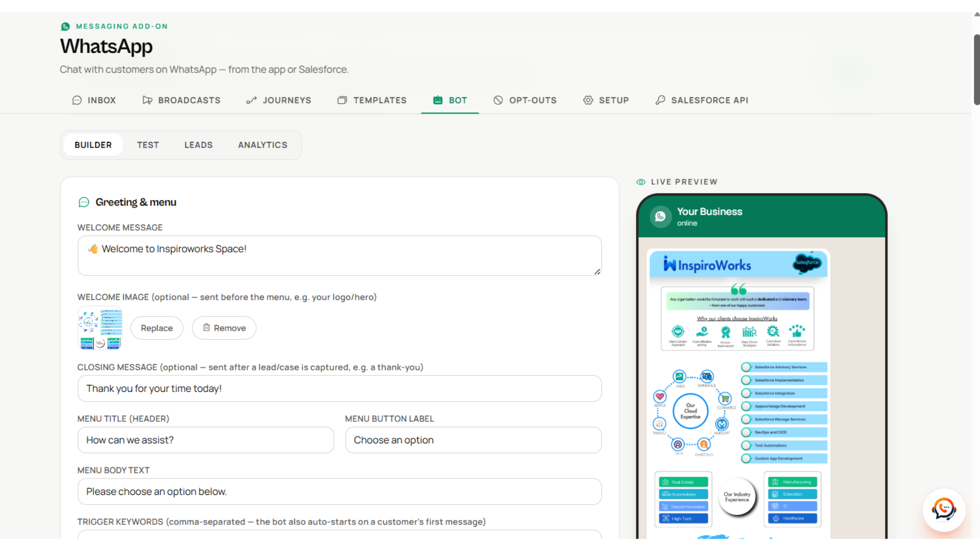Screen dimensions: 980x551
Task: Click the welcome image thumbnail
Action: pyautogui.click(x=100, y=328)
